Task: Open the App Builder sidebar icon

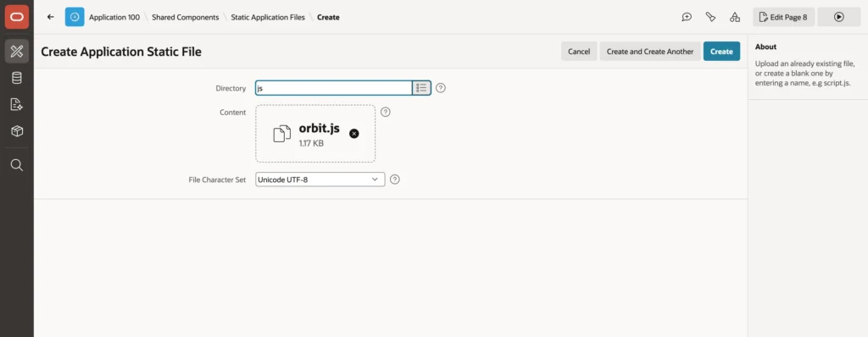Action: tap(17, 52)
